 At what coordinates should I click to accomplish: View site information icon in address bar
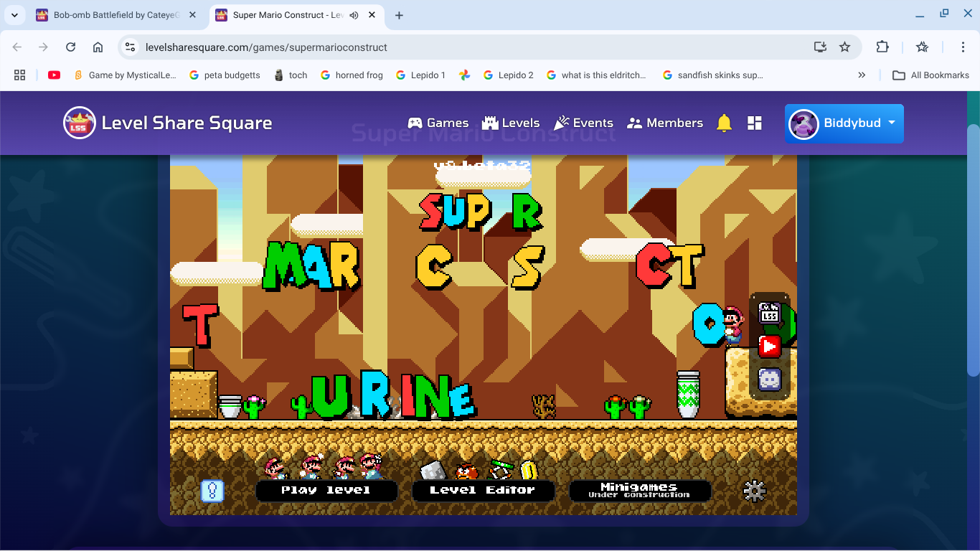[130, 47]
